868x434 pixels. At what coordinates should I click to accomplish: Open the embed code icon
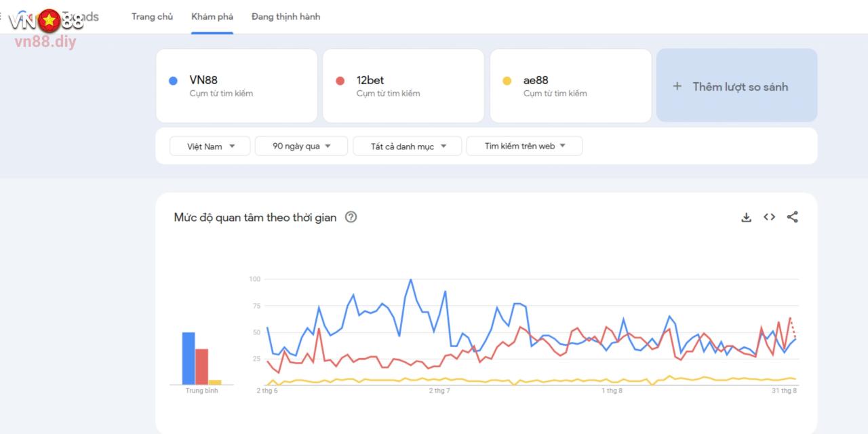(x=769, y=217)
